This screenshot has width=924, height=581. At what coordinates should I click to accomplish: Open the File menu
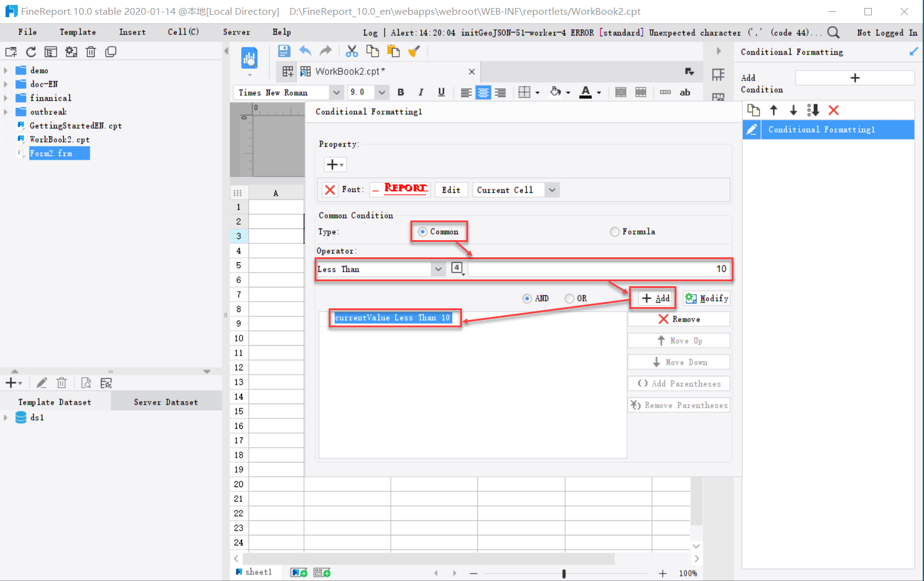pyautogui.click(x=27, y=32)
